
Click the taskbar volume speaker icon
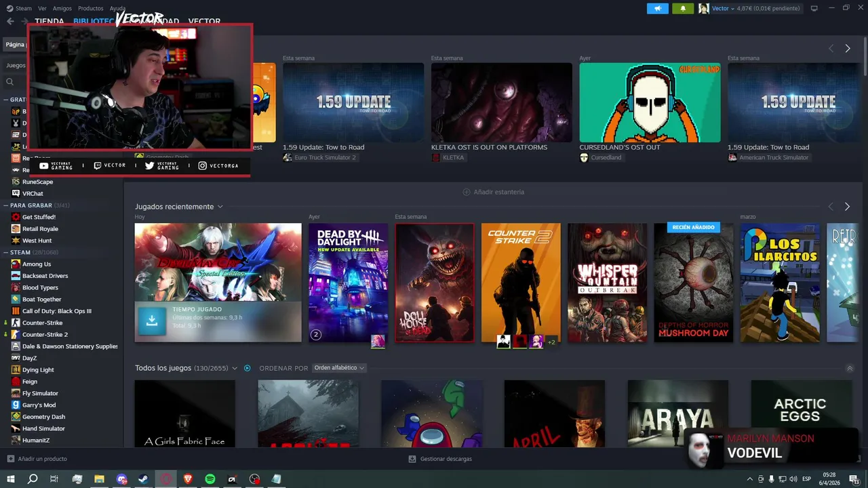click(x=793, y=479)
